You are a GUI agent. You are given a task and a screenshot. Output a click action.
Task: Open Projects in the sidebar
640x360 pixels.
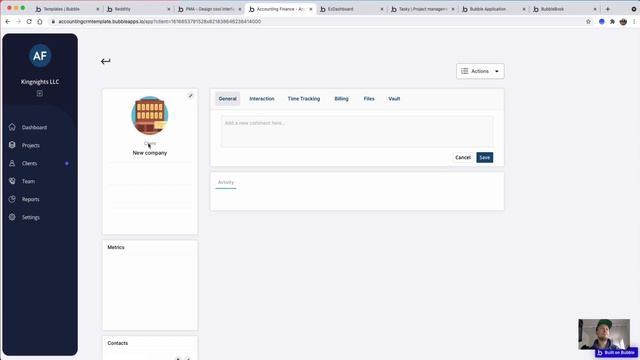pos(31,145)
